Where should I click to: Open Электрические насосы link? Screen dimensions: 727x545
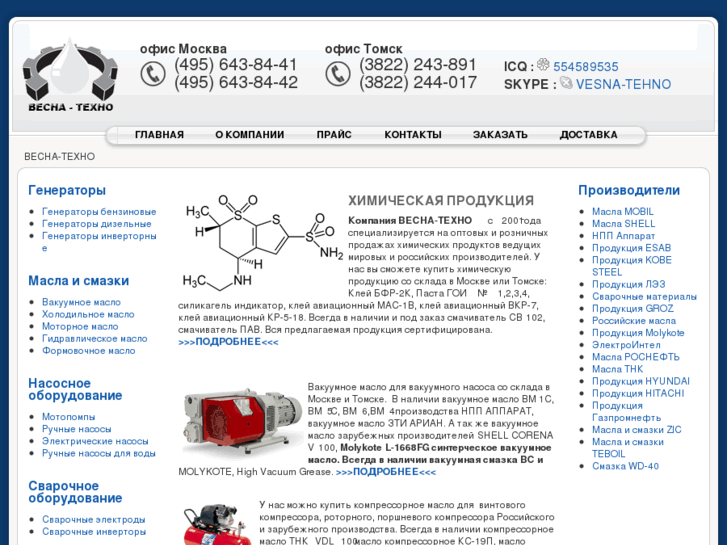[95, 441]
